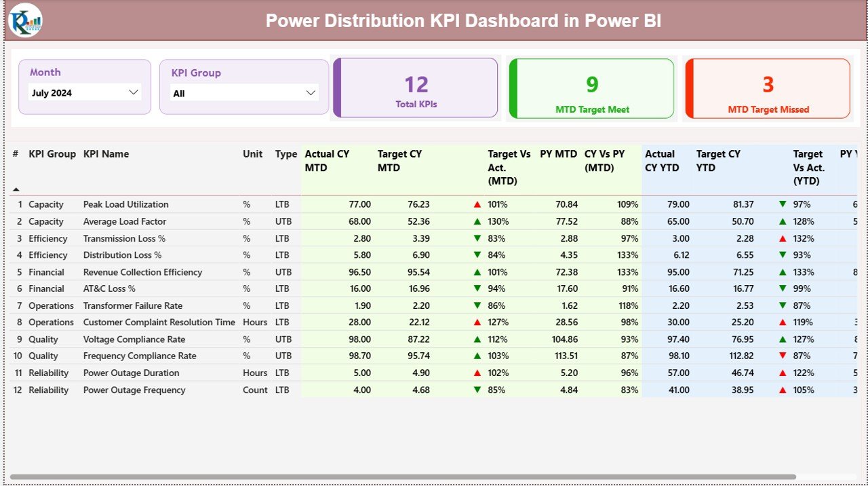Click the red up-triangle for Power Outage Duration MTD
This screenshot has height=486, width=868.
pyautogui.click(x=477, y=373)
